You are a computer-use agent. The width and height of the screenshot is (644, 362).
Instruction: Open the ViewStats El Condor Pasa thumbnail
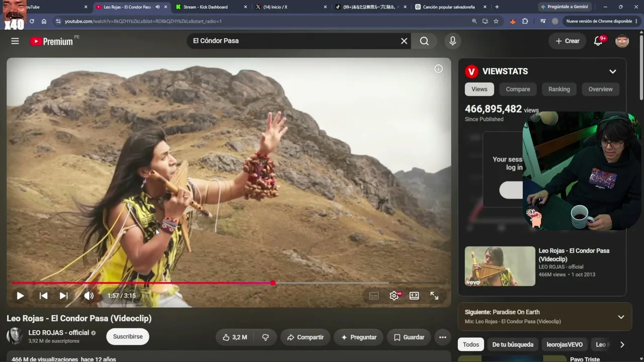500,266
